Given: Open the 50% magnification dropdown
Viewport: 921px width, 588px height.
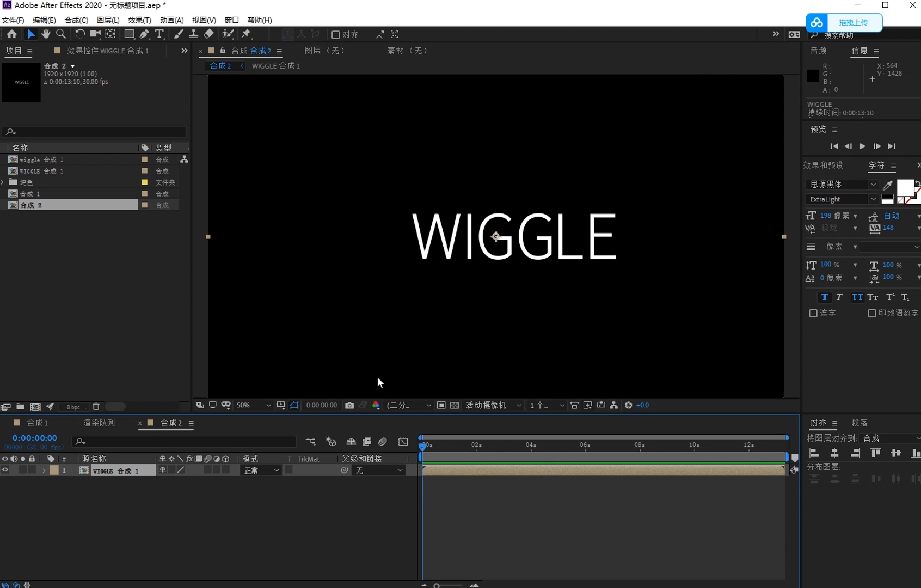Looking at the screenshot, I should tap(254, 405).
